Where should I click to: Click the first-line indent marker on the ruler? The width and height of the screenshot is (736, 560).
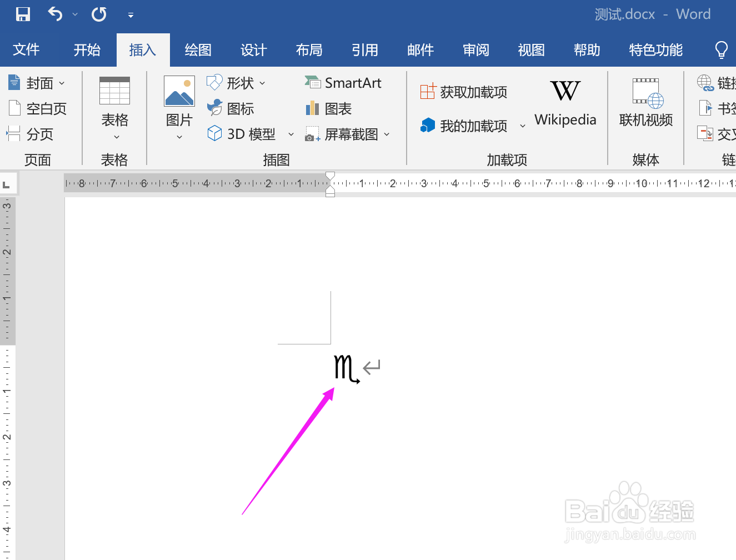click(x=330, y=175)
